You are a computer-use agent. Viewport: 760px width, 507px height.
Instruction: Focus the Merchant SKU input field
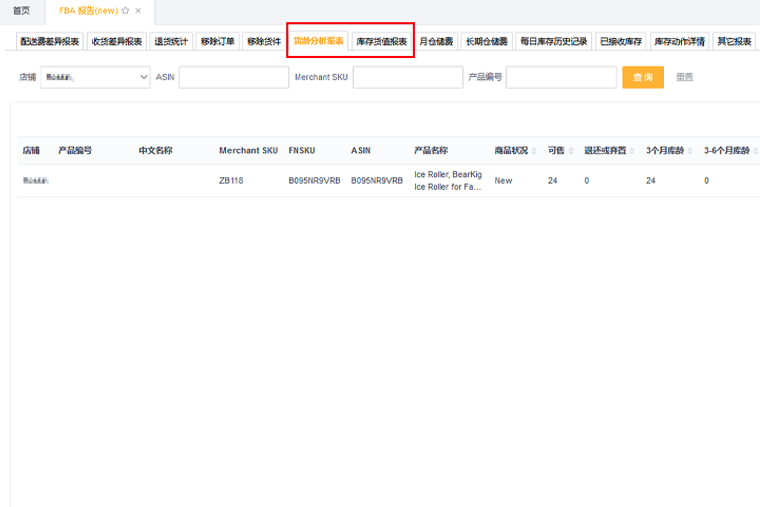407,77
